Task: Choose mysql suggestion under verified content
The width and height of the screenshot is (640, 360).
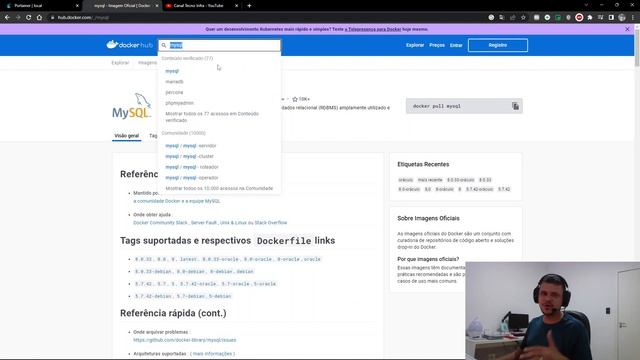Action: tap(172, 71)
